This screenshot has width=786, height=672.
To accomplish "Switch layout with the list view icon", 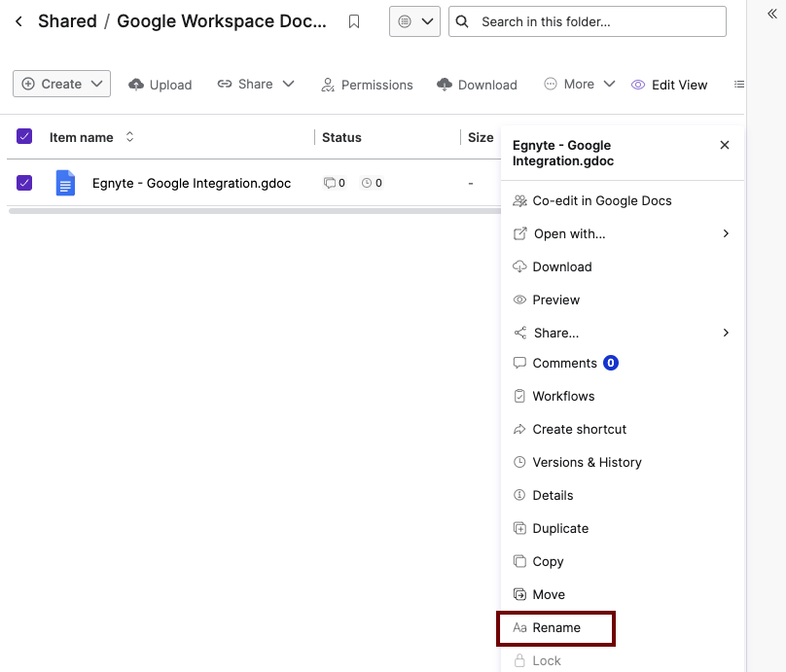I will click(739, 85).
